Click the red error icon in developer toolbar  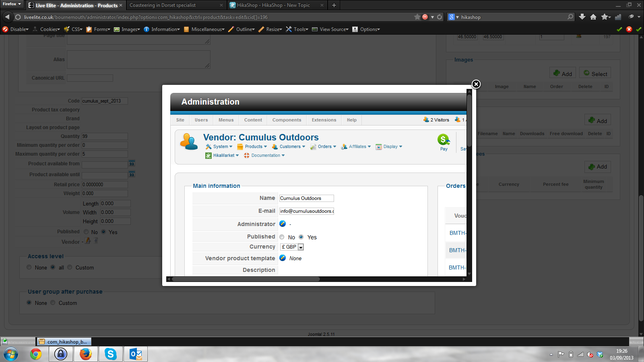tap(629, 29)
